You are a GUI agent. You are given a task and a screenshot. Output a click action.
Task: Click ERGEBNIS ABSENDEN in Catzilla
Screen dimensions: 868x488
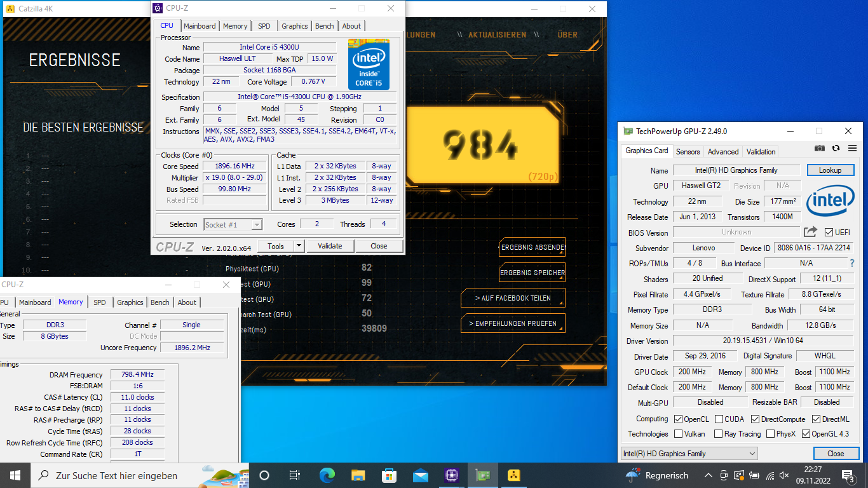(532, 247)
